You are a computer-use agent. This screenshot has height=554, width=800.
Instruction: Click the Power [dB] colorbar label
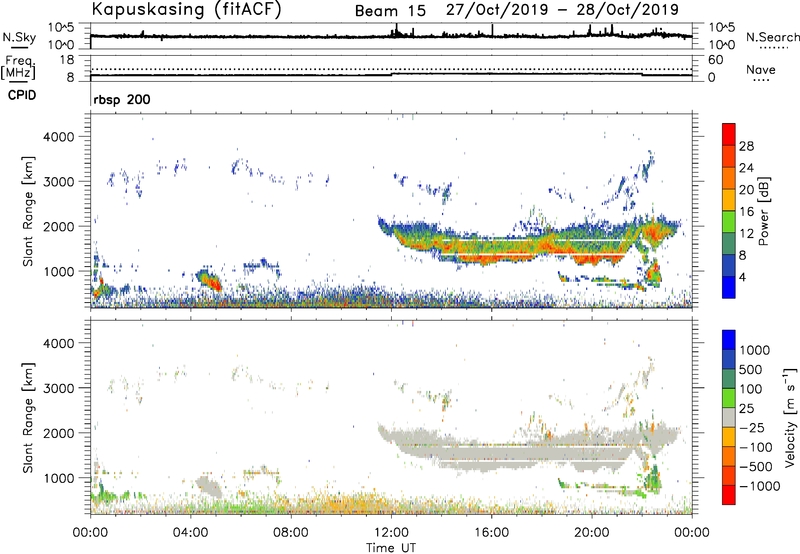[763, 211]
